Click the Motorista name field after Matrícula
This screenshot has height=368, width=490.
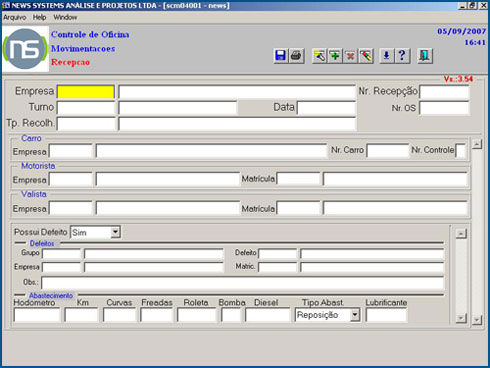[x=395, y=179]
